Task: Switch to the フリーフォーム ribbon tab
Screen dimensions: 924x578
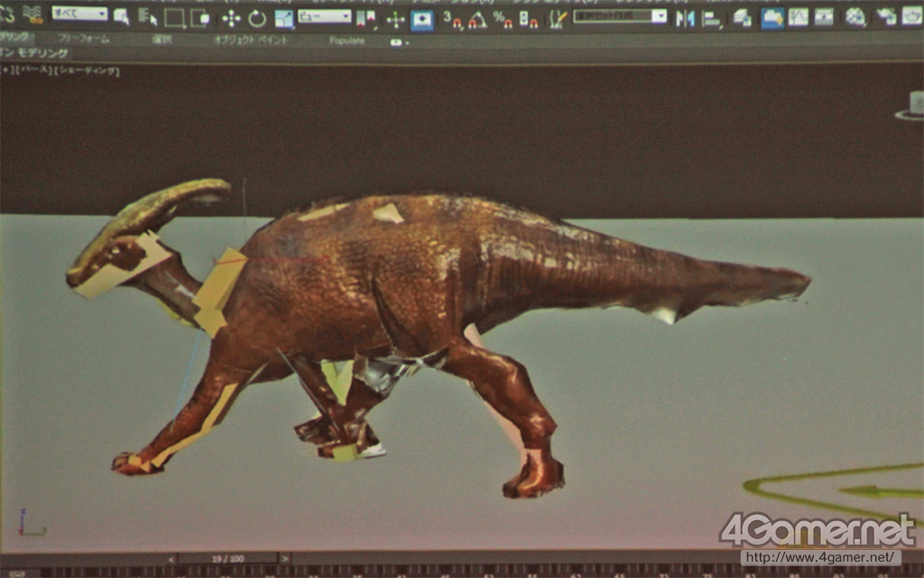Action: pyautogui.click(x=84, y=40)
